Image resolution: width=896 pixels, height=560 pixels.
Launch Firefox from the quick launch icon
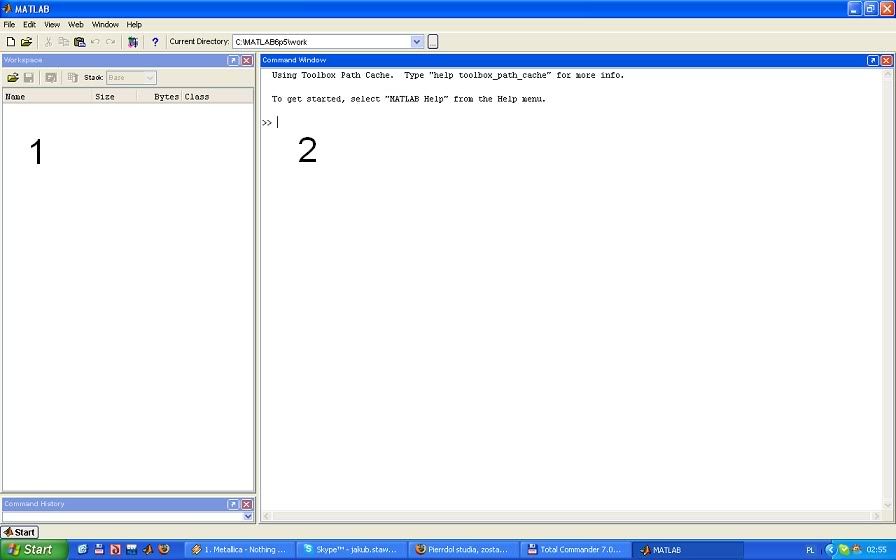pos(164,550)
